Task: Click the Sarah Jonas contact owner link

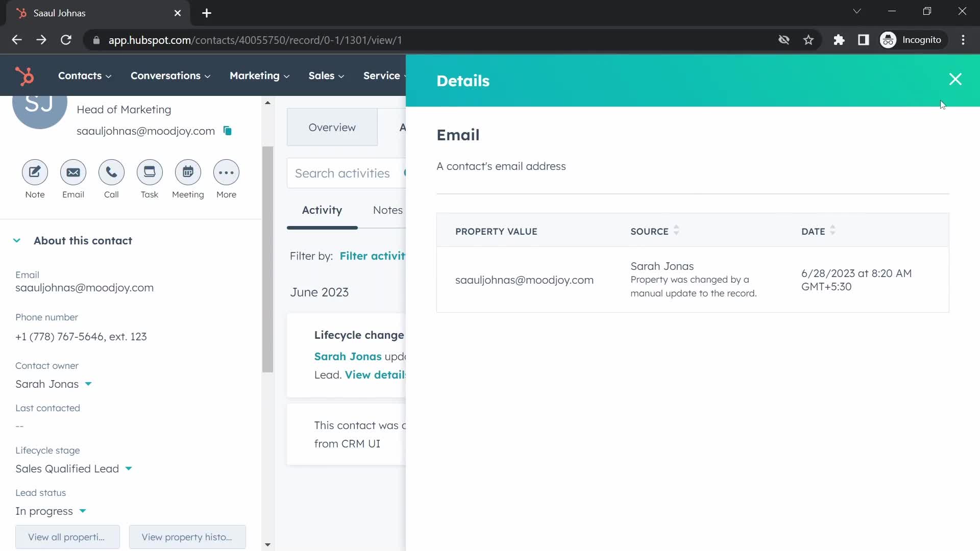Action: (46, 384)
